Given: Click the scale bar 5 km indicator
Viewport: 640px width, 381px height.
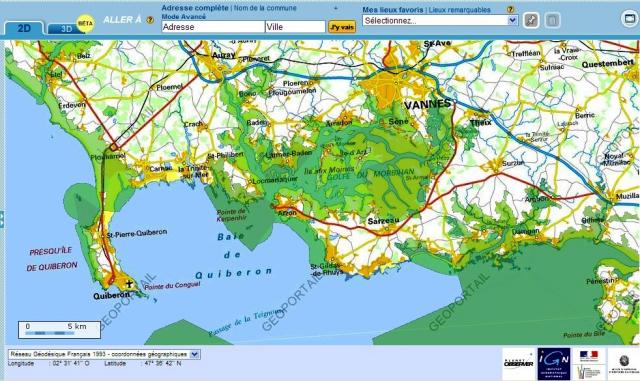Looking at the screenshot, I should (59, 330).
